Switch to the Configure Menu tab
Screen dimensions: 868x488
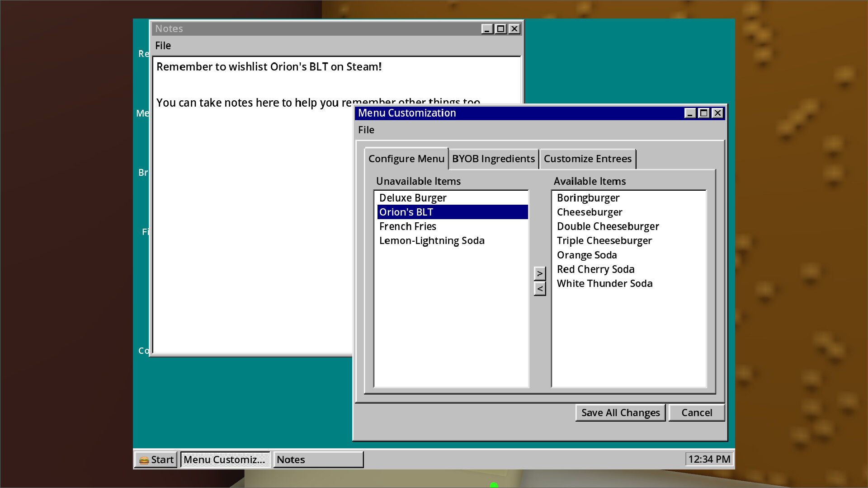(406, 159)
